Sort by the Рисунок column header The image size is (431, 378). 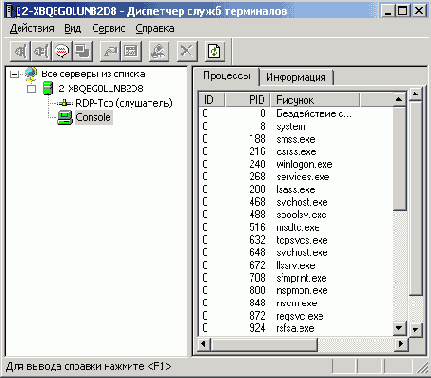pos(314,100)
